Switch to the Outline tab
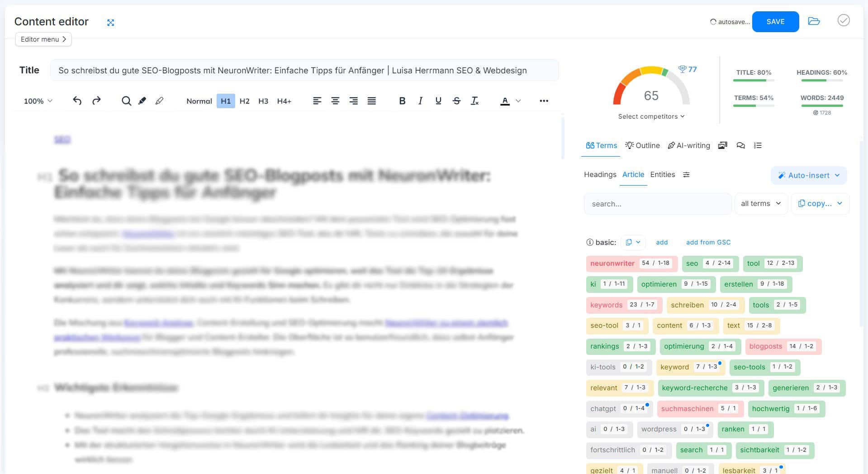868x474 pixels. tap(642, 145)
